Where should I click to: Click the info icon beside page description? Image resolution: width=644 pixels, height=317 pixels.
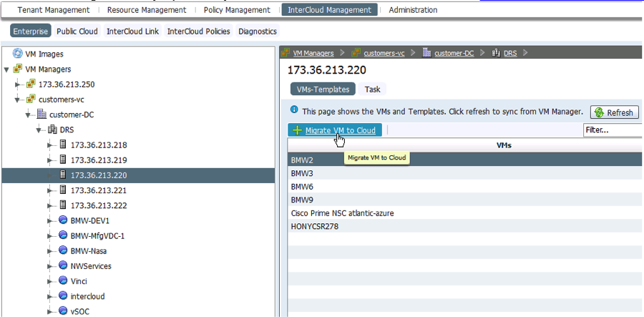point(294,109)
